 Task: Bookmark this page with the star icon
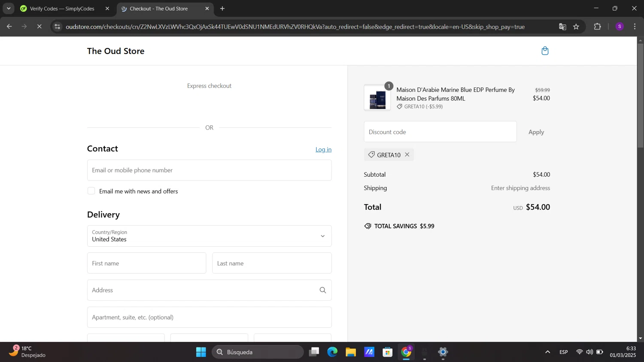pos(576,27)
